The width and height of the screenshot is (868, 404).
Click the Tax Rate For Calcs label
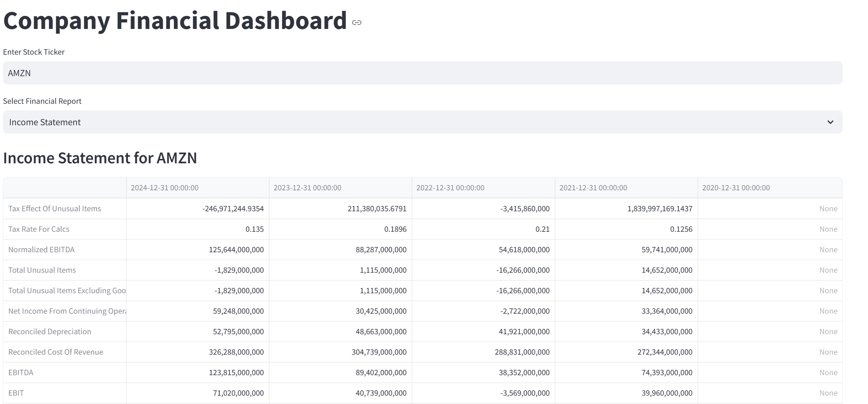click(39, 229)
